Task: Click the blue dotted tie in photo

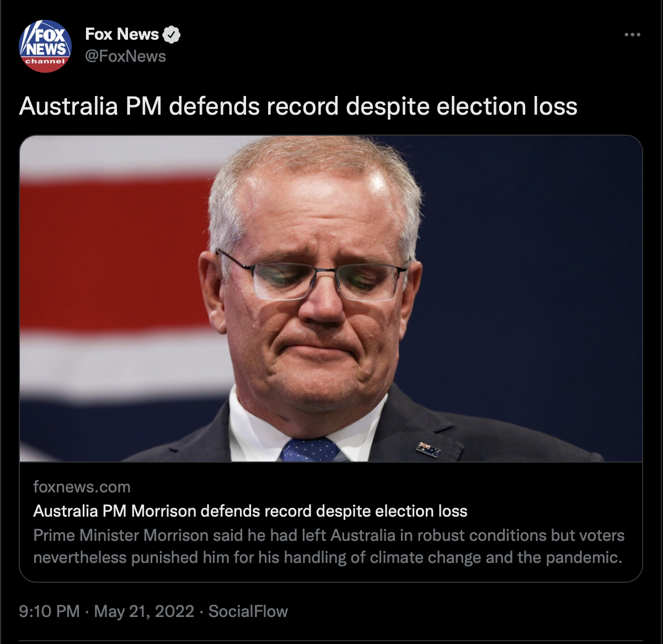Action: (x=310, y=450)
